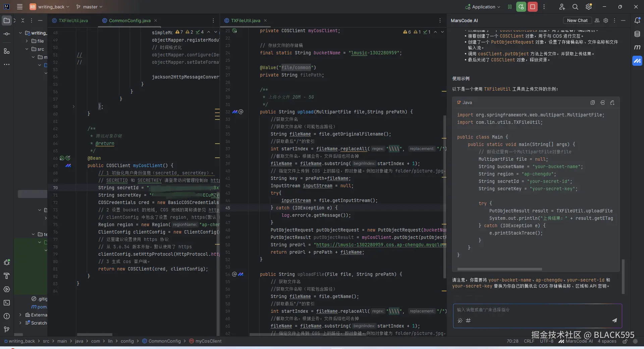The image size is (644, 349).
Task: Toggle read-only lock in status bar
Action: coord(625,341)
